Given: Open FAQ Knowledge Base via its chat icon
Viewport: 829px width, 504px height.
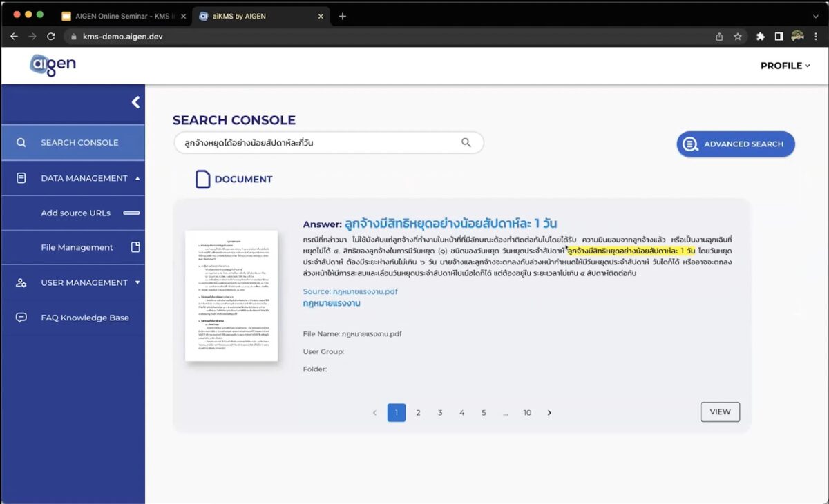Looking at the screenshot, I should 21,317.
